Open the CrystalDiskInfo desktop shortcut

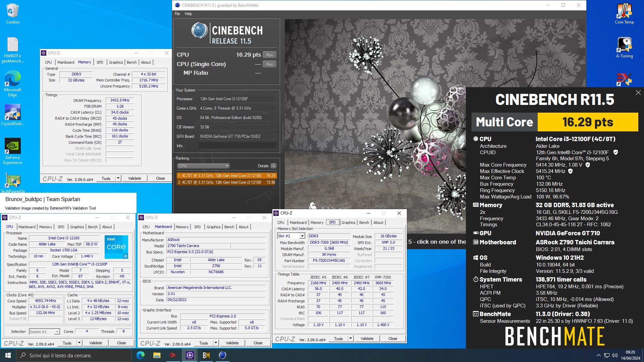pos(12,115)
